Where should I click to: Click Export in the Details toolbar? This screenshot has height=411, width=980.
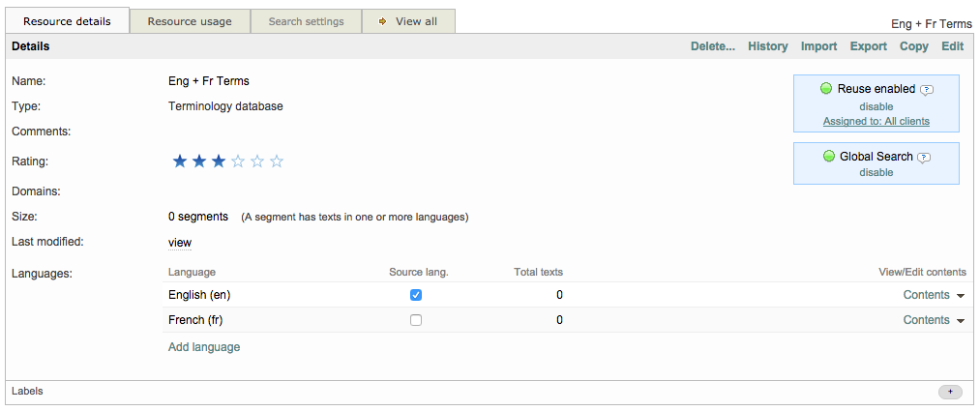(x=868, y=46)
